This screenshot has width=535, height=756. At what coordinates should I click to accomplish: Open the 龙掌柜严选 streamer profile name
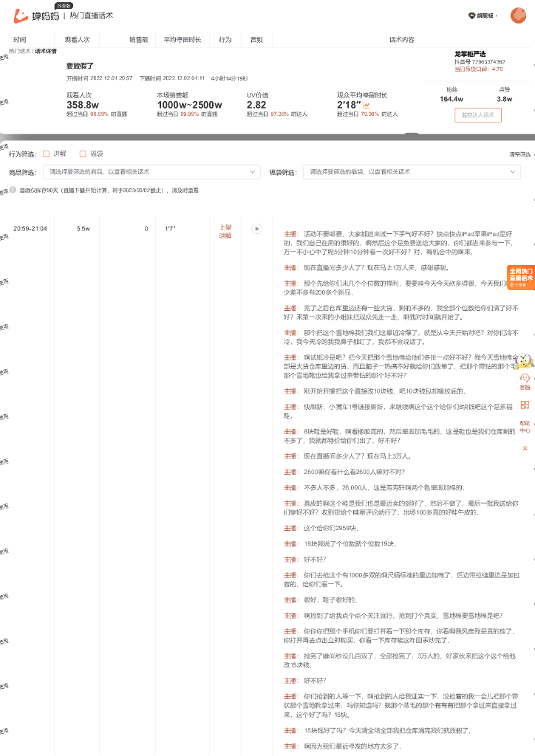point(470,54)
